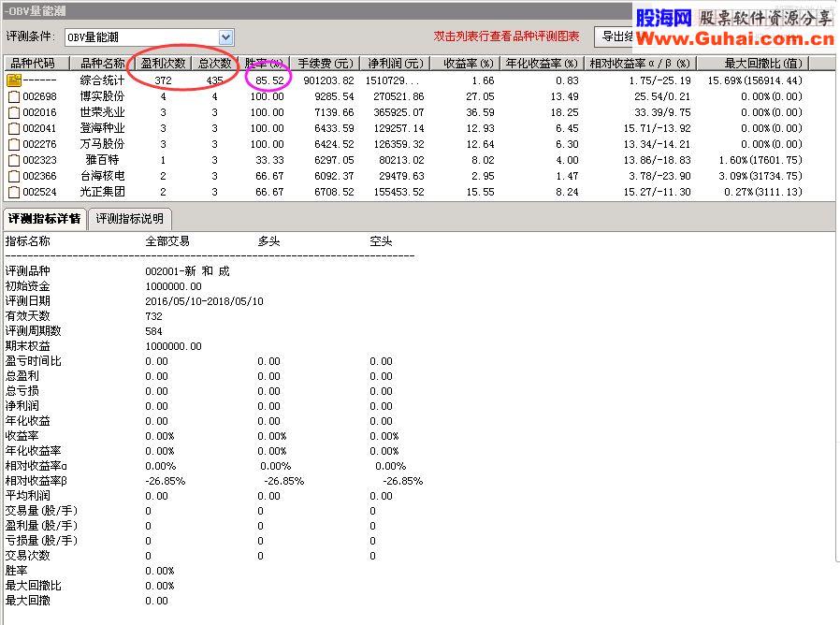
Task: Click stock code 002016
Action: click(39, 112)
